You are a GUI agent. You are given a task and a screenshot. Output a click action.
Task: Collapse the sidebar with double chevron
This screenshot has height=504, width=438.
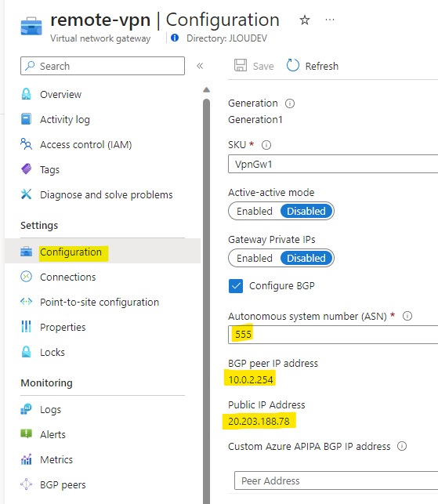(200, 66)
